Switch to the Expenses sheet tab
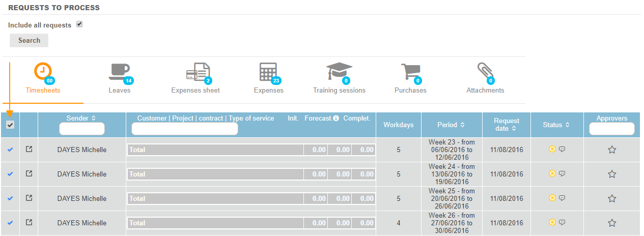Viewport: 644px width, 236px height. 195,79
